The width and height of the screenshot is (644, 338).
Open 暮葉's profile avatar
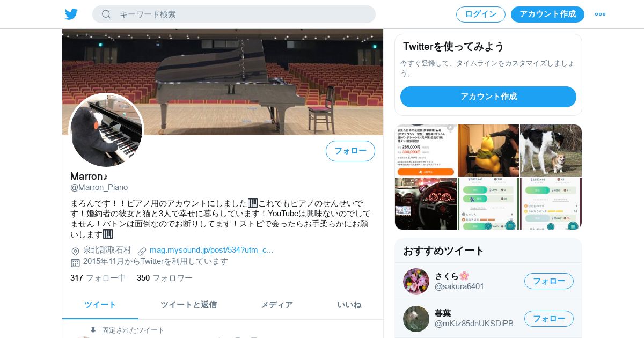coord(416,319)
